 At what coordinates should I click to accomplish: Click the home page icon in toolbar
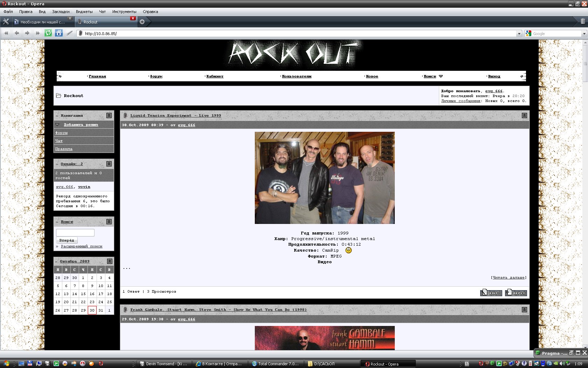(59, 33)
